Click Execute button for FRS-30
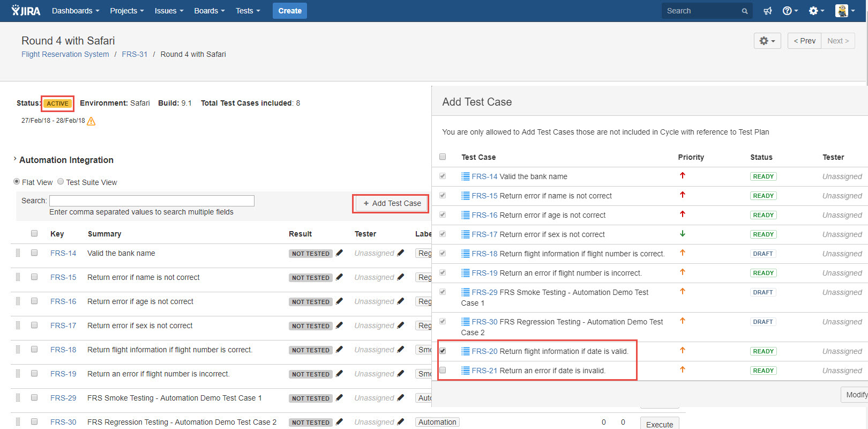The image size is (868, 429). tap(660, 424)
